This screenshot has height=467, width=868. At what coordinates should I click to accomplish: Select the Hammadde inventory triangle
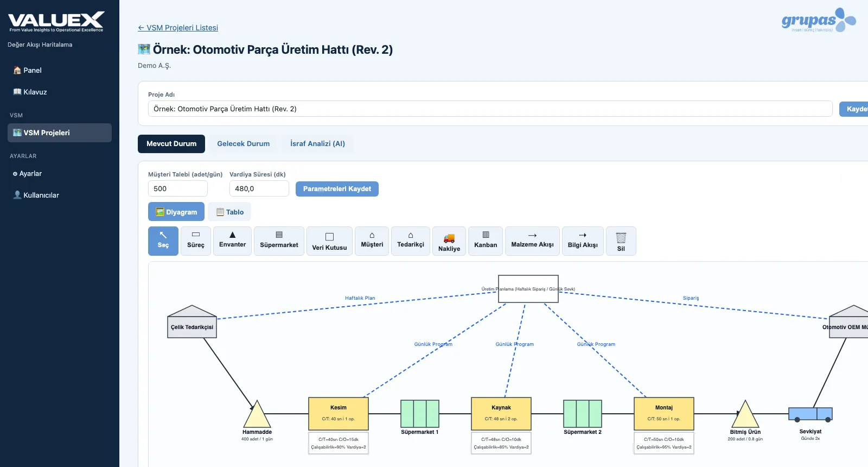click(257, 415)
